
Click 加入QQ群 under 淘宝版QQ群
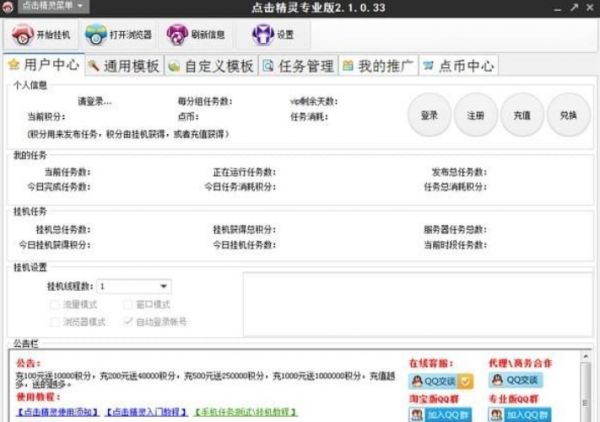click(x=440, y=415)
